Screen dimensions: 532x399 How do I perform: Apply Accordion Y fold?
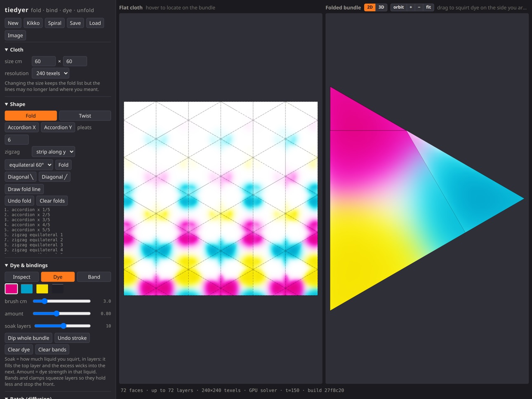[58, 127]
